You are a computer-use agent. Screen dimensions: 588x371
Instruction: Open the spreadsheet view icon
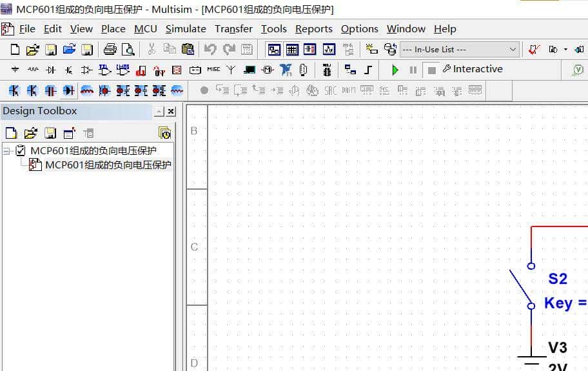click(292, 49)
